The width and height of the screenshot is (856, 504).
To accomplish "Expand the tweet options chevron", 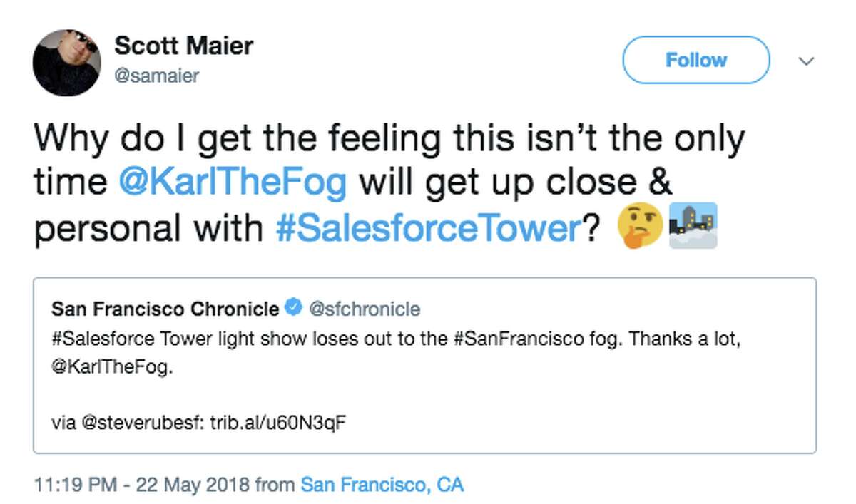I will tap(805, 60).
